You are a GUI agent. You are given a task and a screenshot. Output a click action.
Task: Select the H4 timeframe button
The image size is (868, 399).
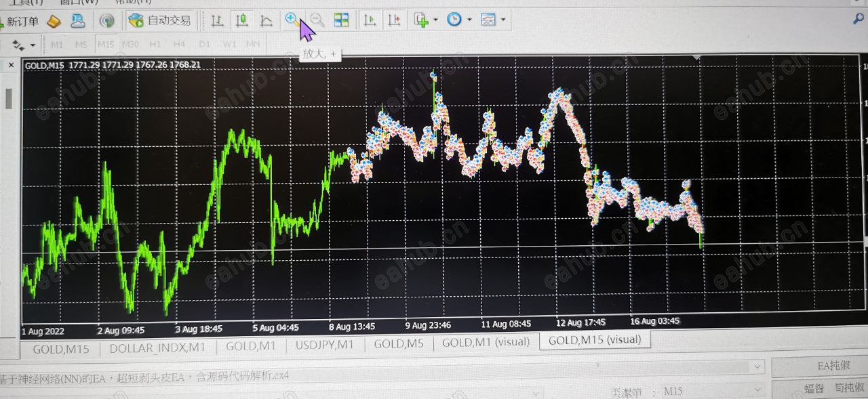pos(180,45)
